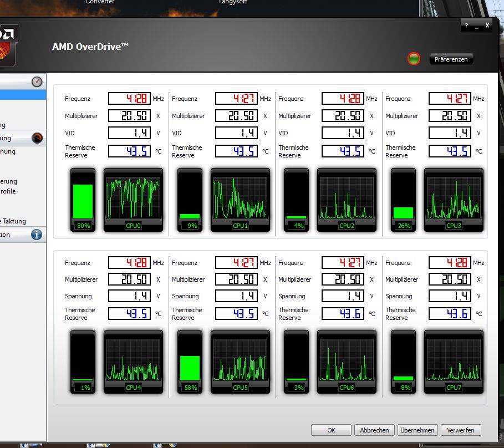Viewport: 504px width, 448px height.
Task: Open the orange dial sidebar section
Action: pyautogui.click(x=37, y=138)
